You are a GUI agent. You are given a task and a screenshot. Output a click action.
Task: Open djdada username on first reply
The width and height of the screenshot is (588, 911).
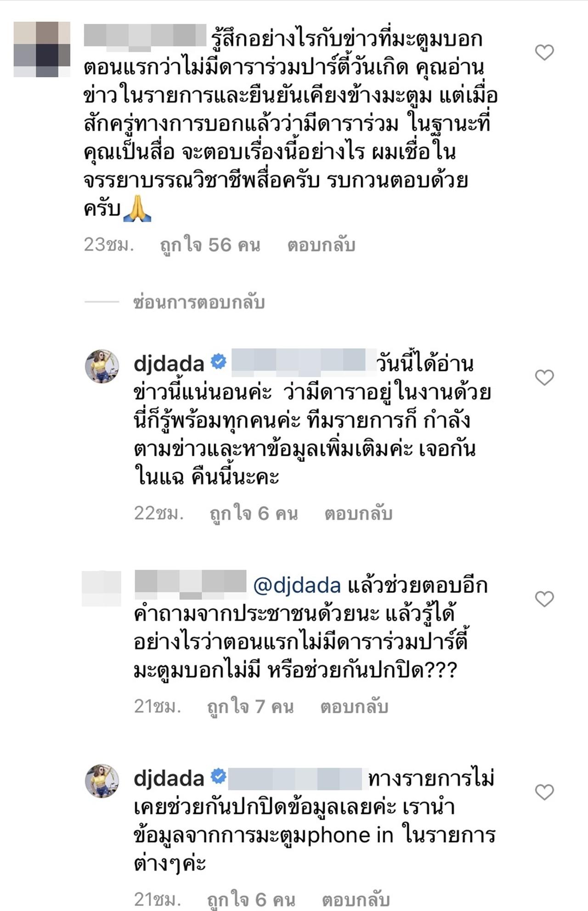point(169,363)
